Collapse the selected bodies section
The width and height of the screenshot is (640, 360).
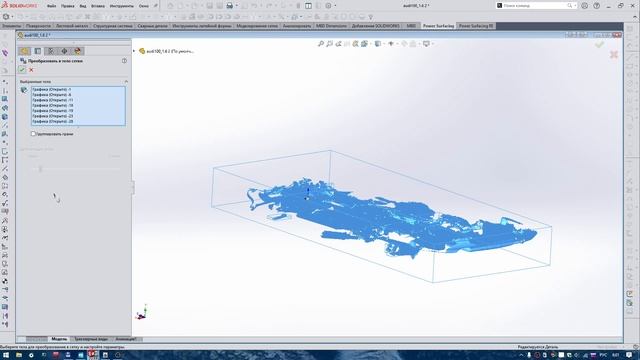(126, 82)
